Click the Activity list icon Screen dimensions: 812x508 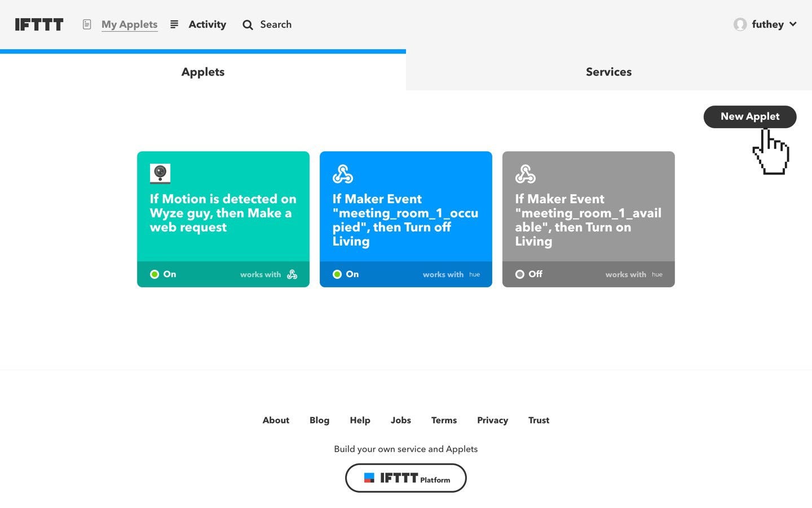point(174,24)
